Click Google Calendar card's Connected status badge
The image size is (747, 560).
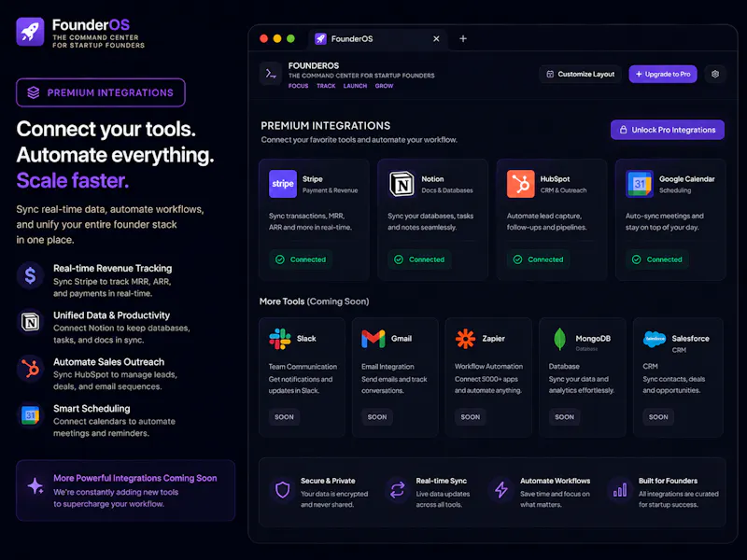(657, 259)
